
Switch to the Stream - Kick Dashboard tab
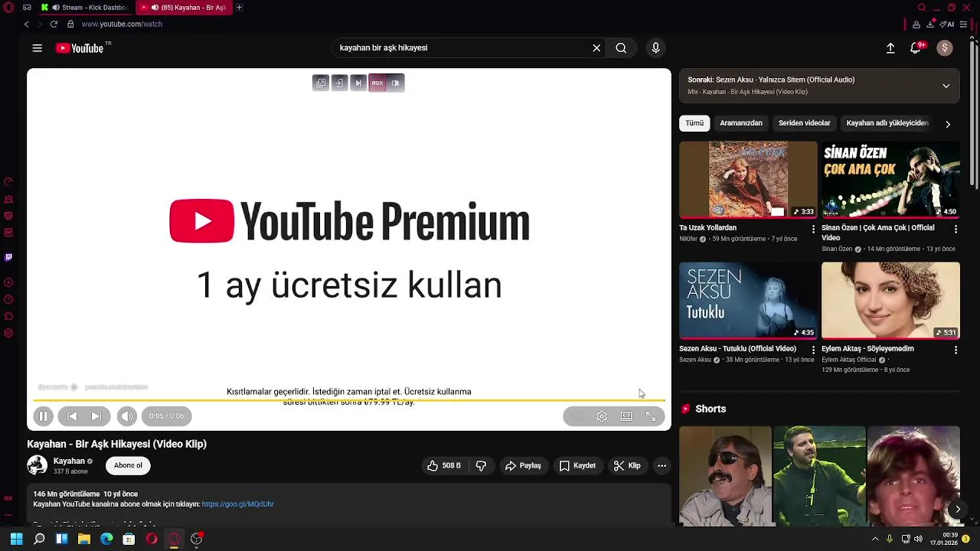tap(85, 8)
